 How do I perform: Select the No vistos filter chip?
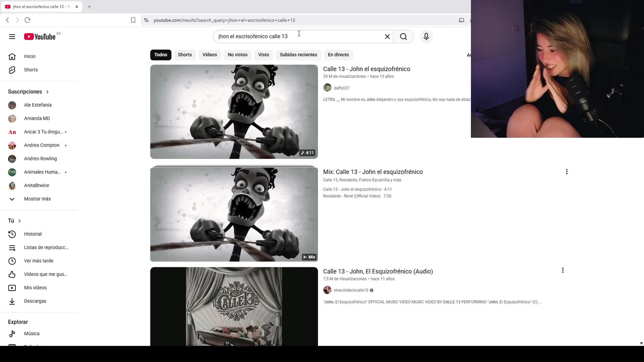point(237,54)
